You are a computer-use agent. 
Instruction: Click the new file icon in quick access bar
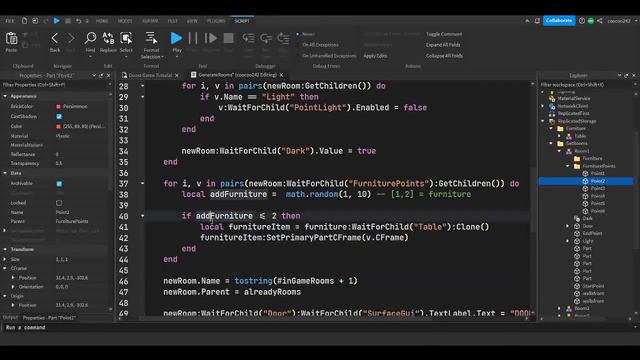click(x=24, y=21)
